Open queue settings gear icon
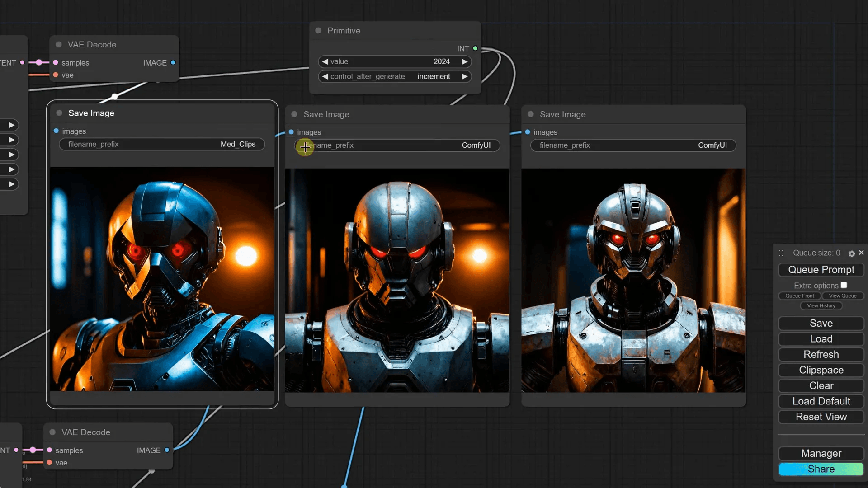This screenshot has width=868, height=488. coord(852,253)
